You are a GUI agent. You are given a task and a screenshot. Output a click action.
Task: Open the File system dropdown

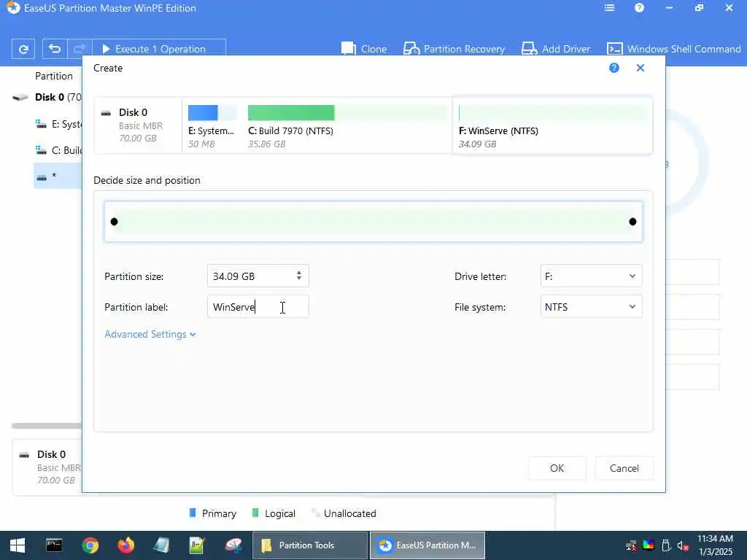click(591, 307)
